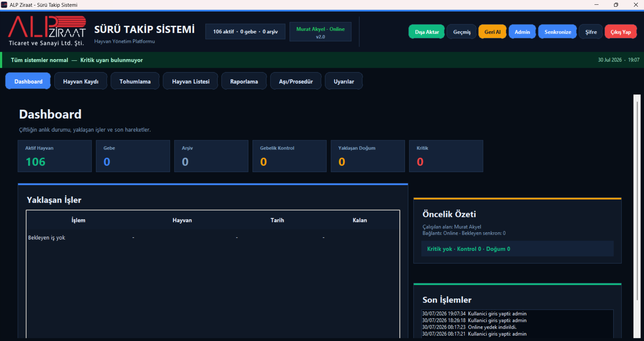Start Senkronize sync
The height and width of the screenshot is (341, 644).
coord(557,32)
